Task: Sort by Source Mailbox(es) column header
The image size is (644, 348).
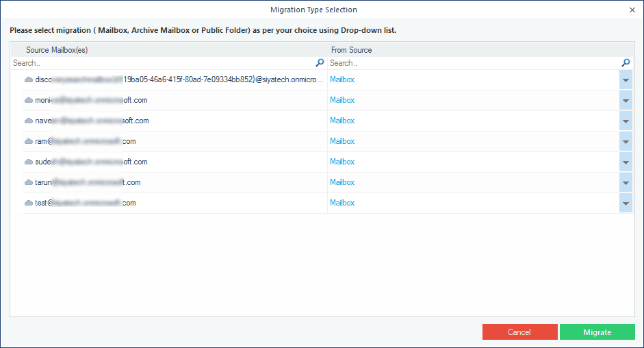Action: pyautogui.click(x=57, y=50)
